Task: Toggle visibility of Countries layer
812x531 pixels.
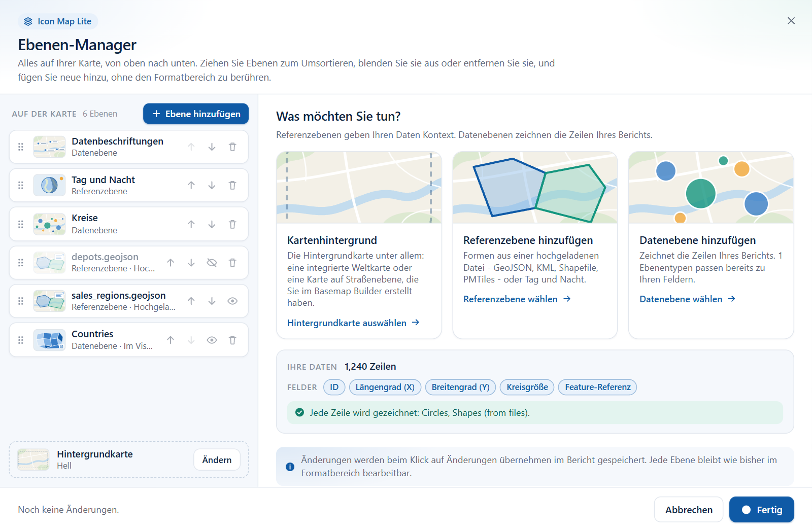Action: tap(212, 340)
